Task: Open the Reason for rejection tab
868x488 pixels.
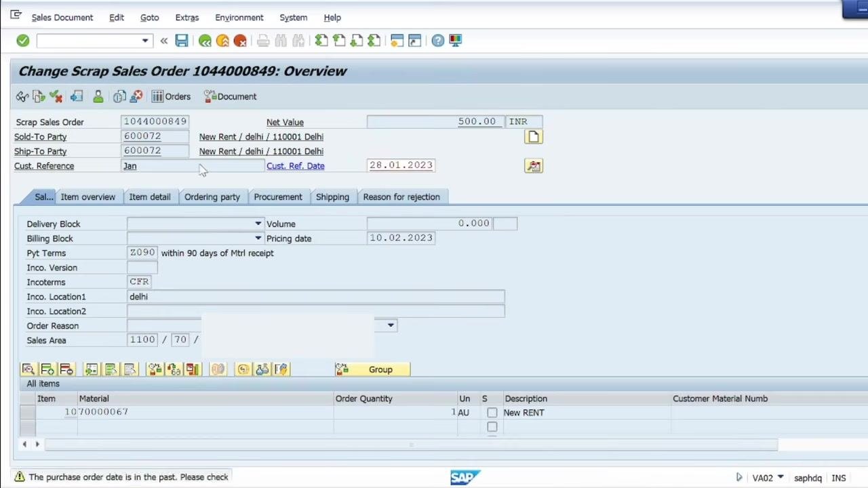Action: (401, 197)
